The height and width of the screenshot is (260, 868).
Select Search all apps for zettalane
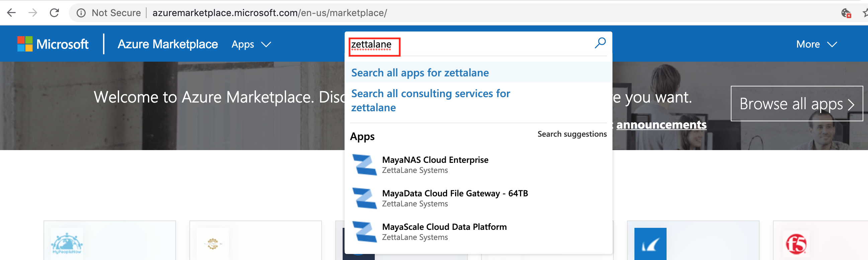pyautogui.click(x=420, y=73)
